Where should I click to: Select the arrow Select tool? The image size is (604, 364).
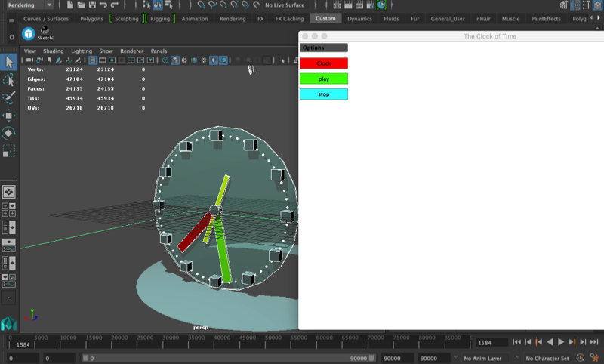[x=9, y=62]
